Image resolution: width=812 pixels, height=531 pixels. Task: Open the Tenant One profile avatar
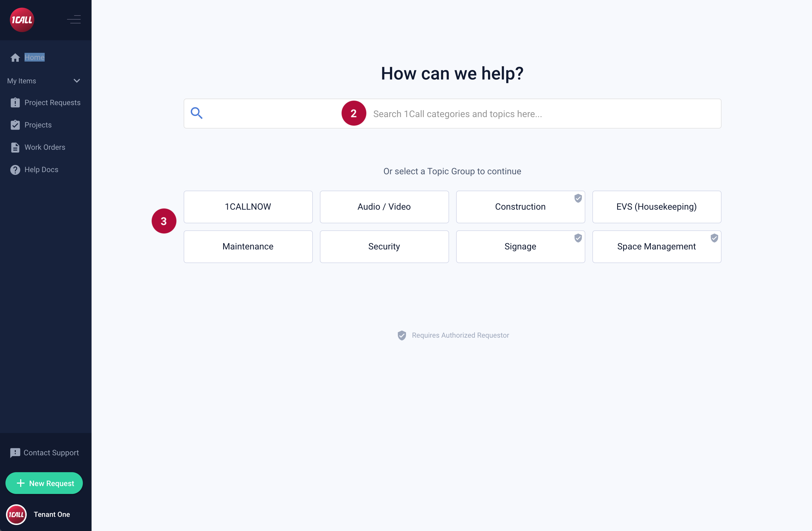(16, 514)
